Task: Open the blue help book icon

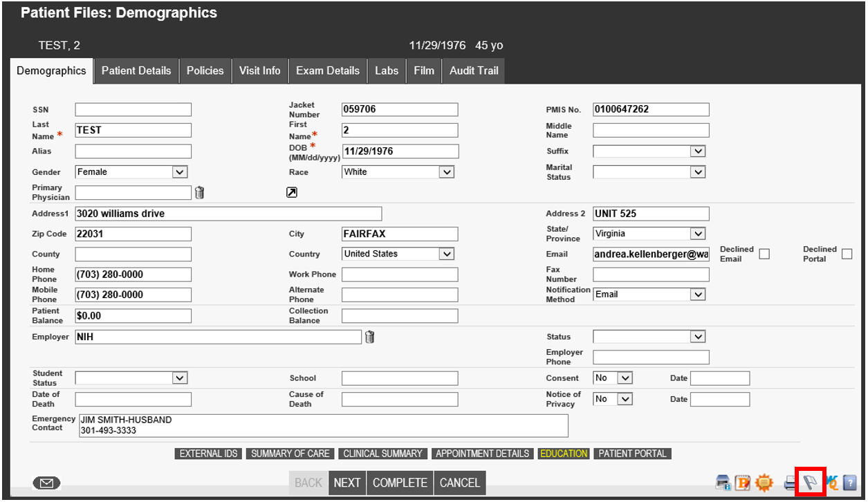Action: 850,483
